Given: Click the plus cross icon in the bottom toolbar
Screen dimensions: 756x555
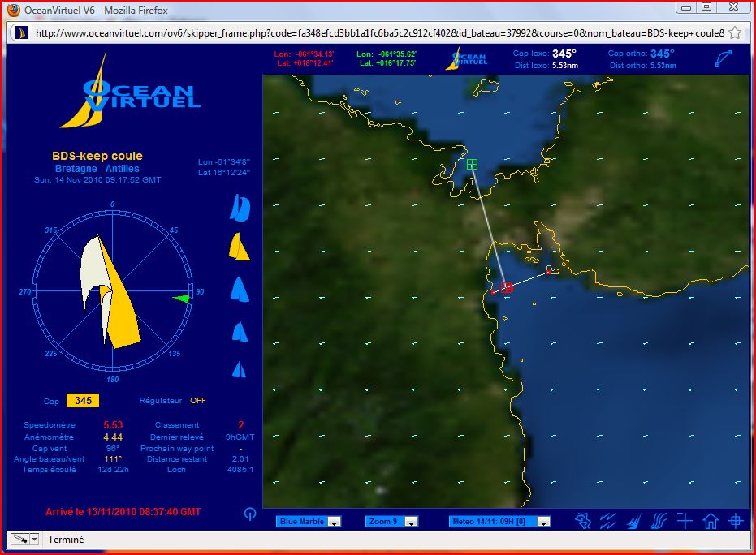Looking at the screenshot, I should (685, 521).
